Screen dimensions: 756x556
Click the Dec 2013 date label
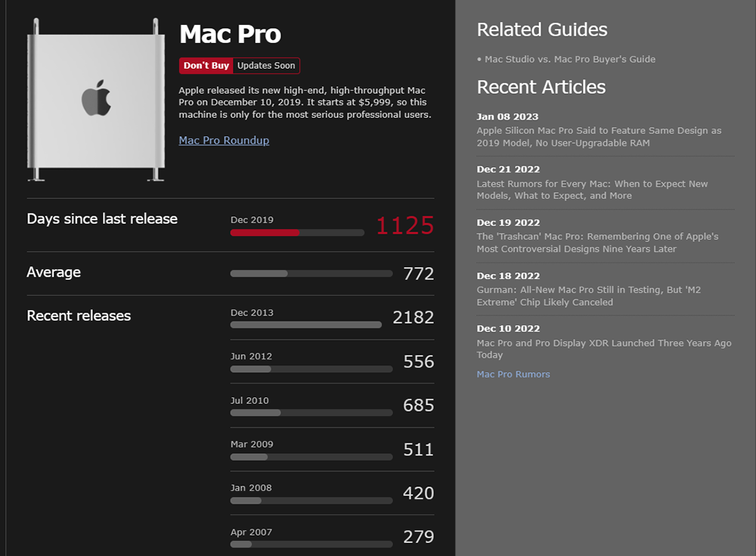pyautogui.click(x=252, y=312)
